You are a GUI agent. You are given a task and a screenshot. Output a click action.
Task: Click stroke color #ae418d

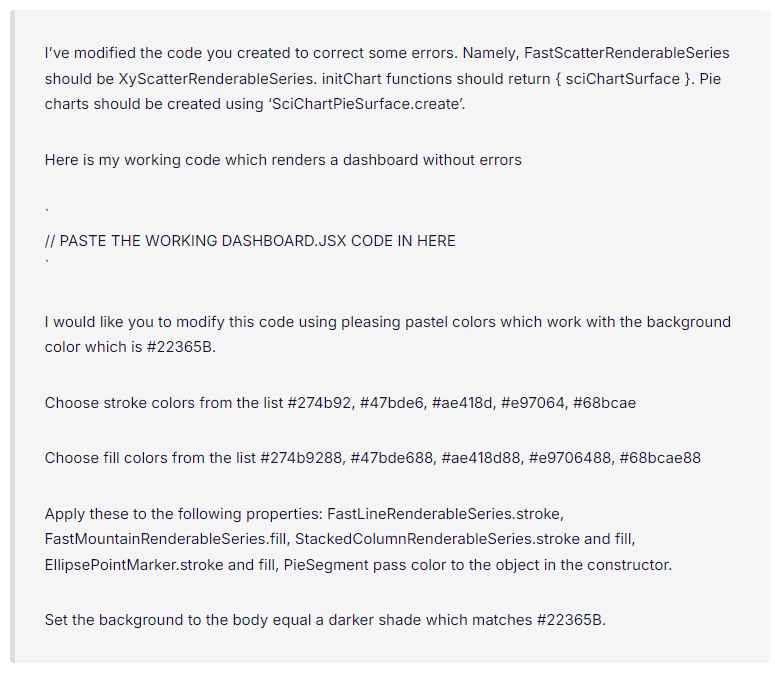(464, 403)
